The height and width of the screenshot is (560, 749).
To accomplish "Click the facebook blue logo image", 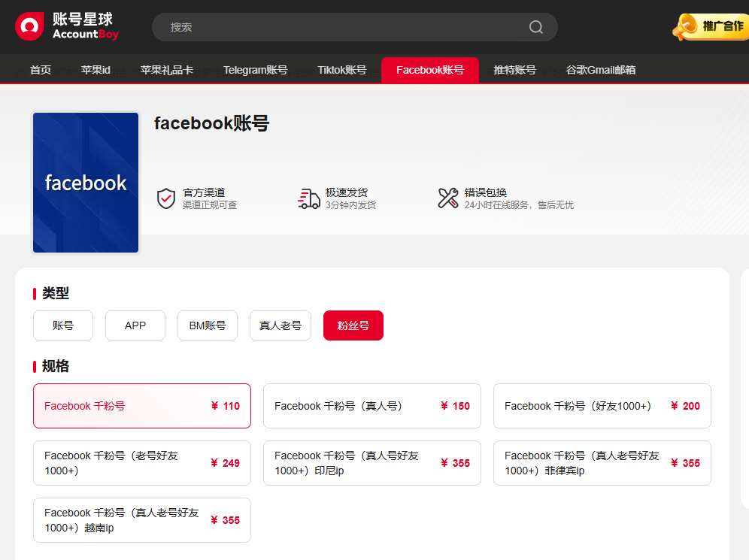I will pyautogui.click(x=85, y=183).
